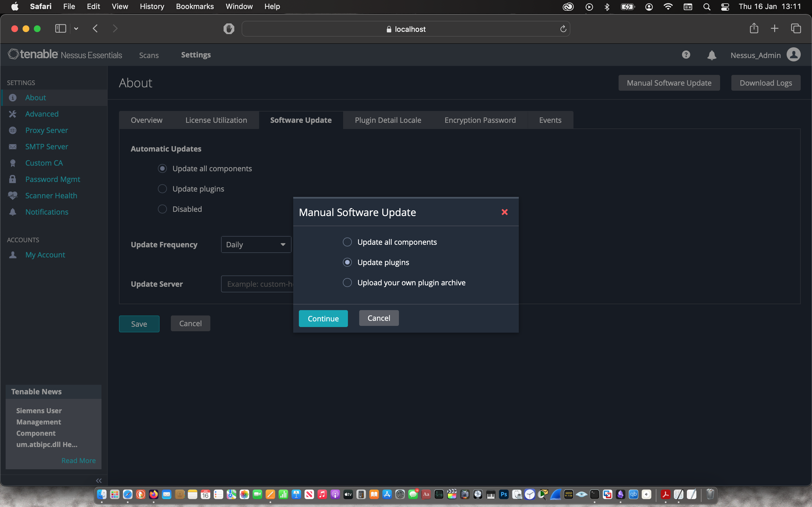Click the Download Logs button
The image size is (812, 507).
coord(765,83)
